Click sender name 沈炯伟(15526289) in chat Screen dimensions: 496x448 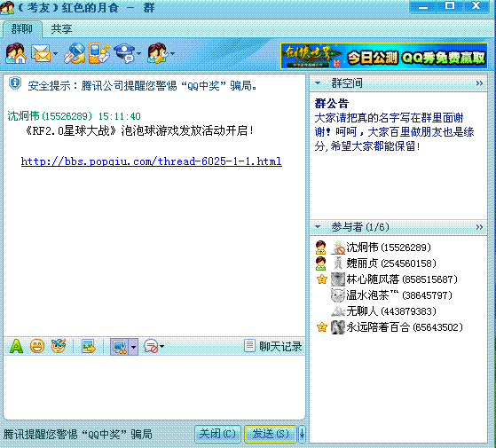50,116
